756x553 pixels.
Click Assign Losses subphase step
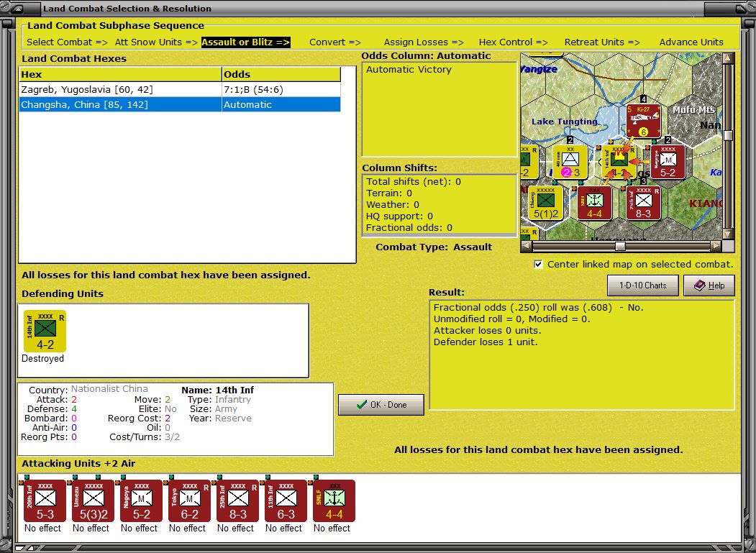[x=424, y=42]
